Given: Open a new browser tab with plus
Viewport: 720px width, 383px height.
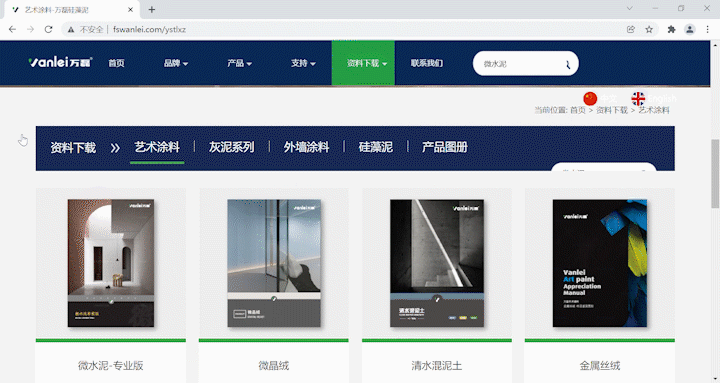Looking at the screenshot, I should coord(152,9).
